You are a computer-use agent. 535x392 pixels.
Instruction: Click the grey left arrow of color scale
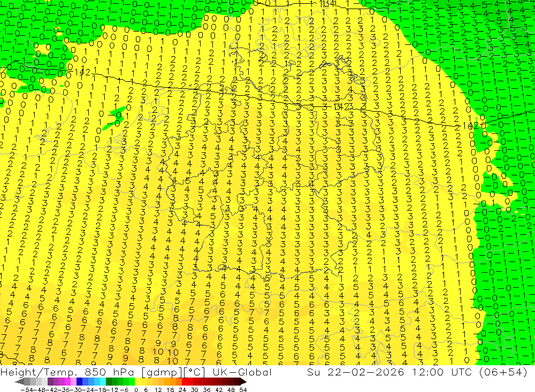19,381
